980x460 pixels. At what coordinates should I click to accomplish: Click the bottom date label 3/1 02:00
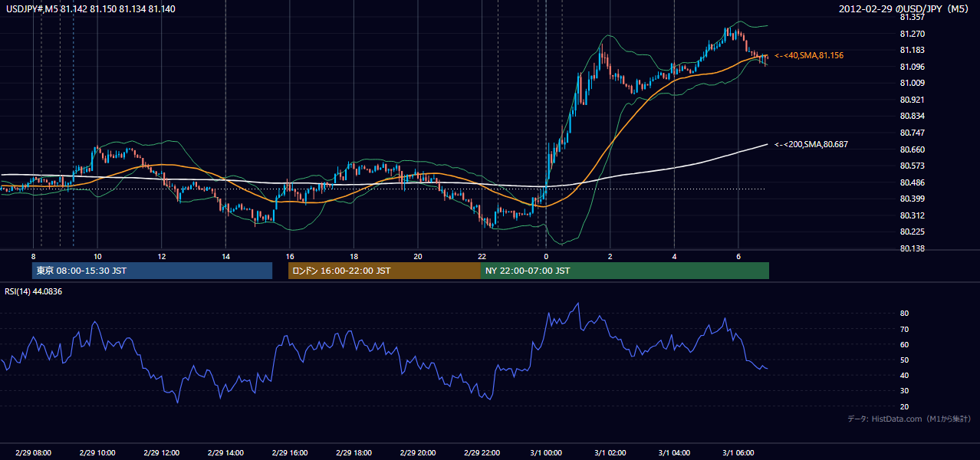tap(610, 452)
